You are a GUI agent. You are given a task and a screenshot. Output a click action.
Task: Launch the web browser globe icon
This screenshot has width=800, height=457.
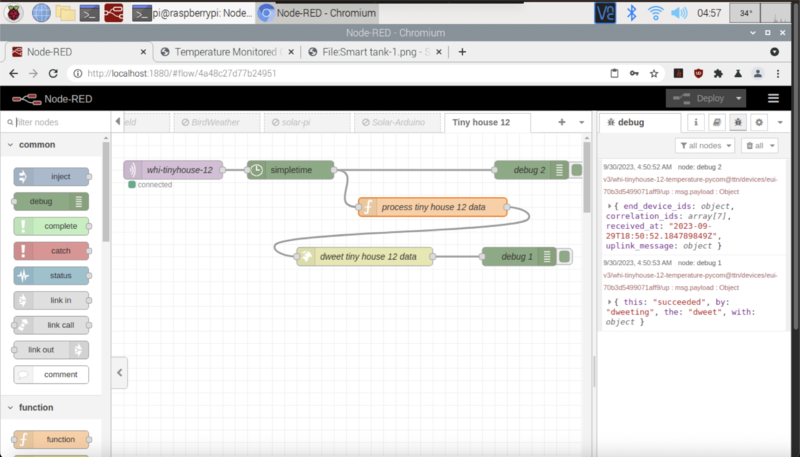point(41,13)
